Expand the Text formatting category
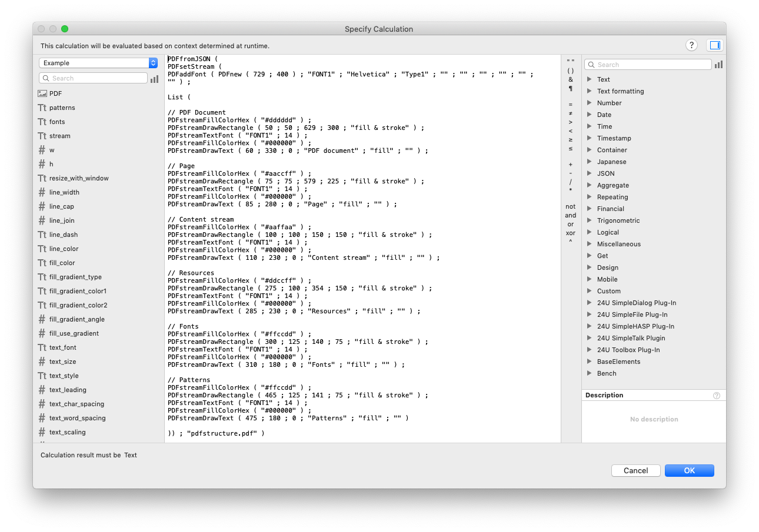 590,91
